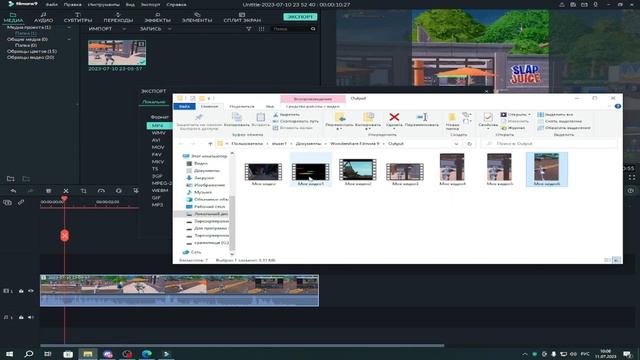Open the Вид tab in Explorer ribbon
Image resolution: width=640 pixels, height=360 pixels.
[270, 107]
